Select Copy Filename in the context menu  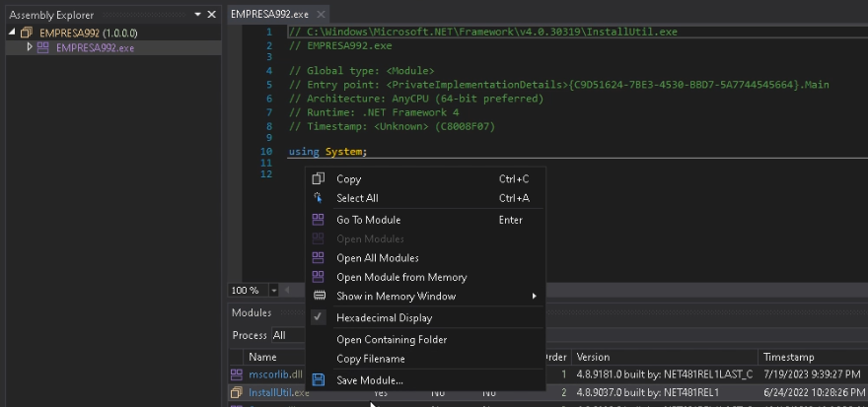tap(370, 359)
